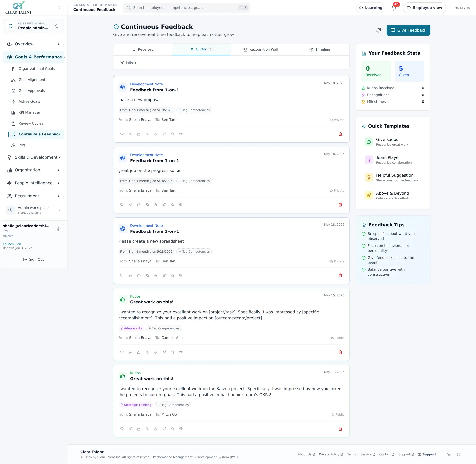Expand the Overview section chevron
Screen dimensions: 476x464
point(58,44)
